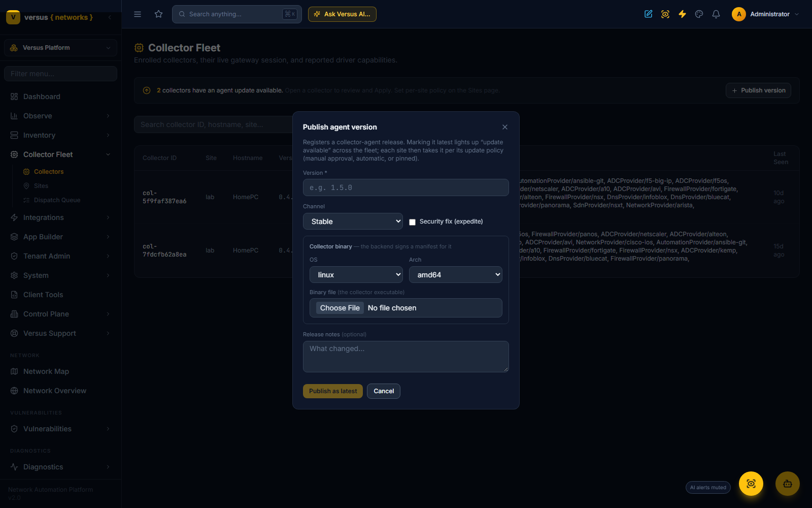Click the Network Overview globe icon
The image size is (812, 508).
[14, 391]
